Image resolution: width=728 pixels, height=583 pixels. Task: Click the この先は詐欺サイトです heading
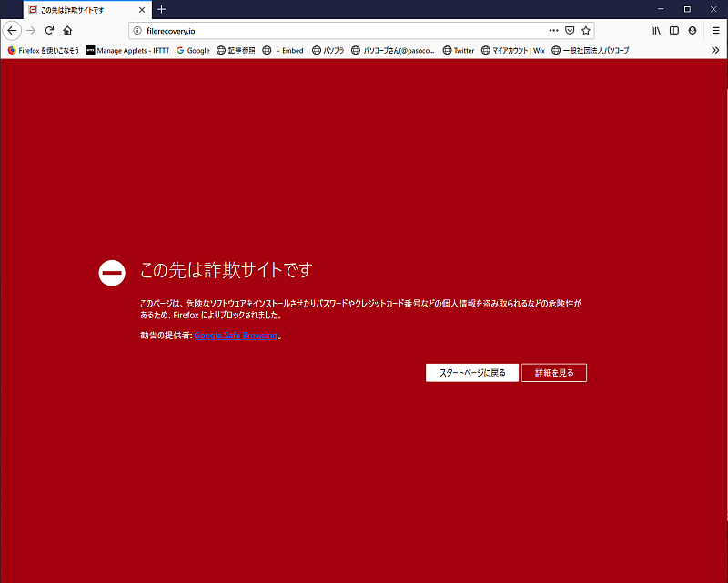point(227,270)
